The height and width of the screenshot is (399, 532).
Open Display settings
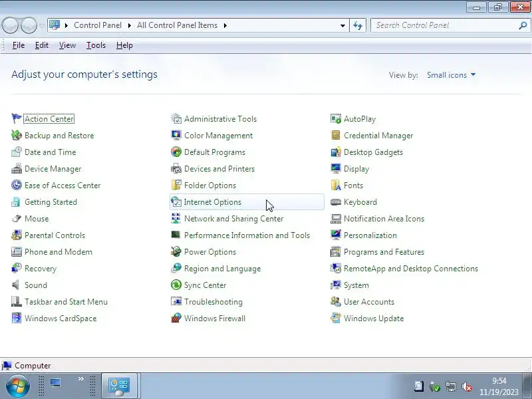[x=356, y=169]
